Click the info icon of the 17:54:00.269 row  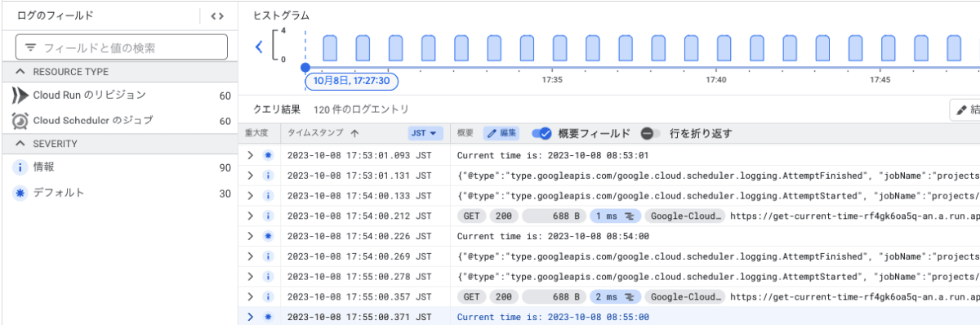click(x=267, y=256)
